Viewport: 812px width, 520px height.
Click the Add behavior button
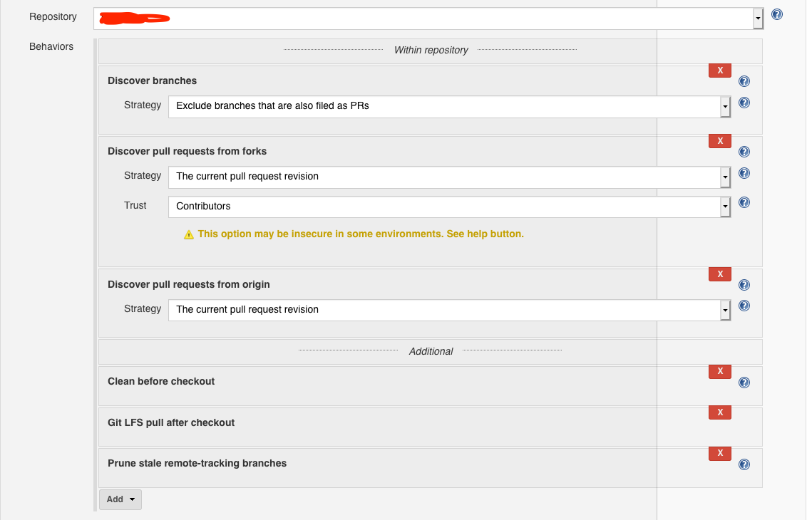120,499
